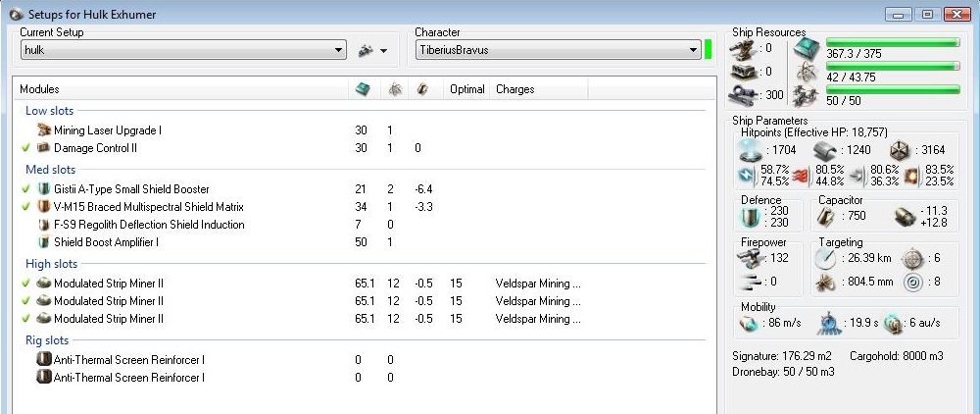Viewport: 980px width, 414px height.
Task: Click the structure hitpoints icon showing 3164
Action: pyautogui.click(x=900, y=149)
